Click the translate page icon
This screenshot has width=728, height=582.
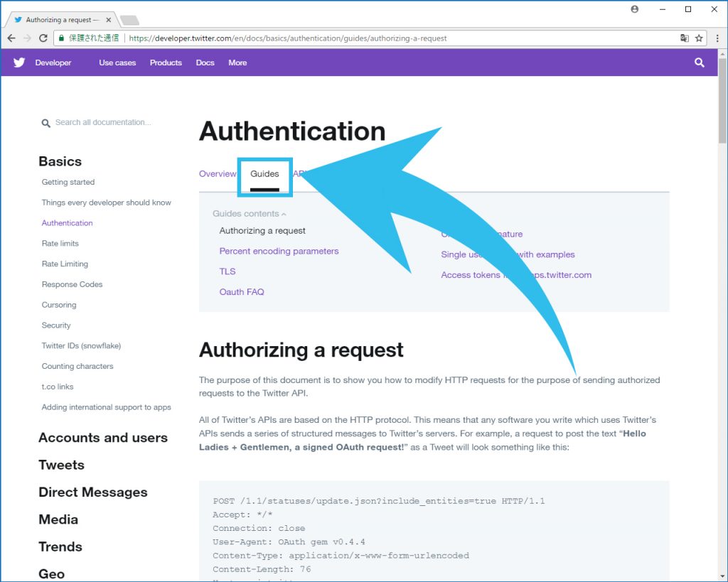click(x=685, y=38)
